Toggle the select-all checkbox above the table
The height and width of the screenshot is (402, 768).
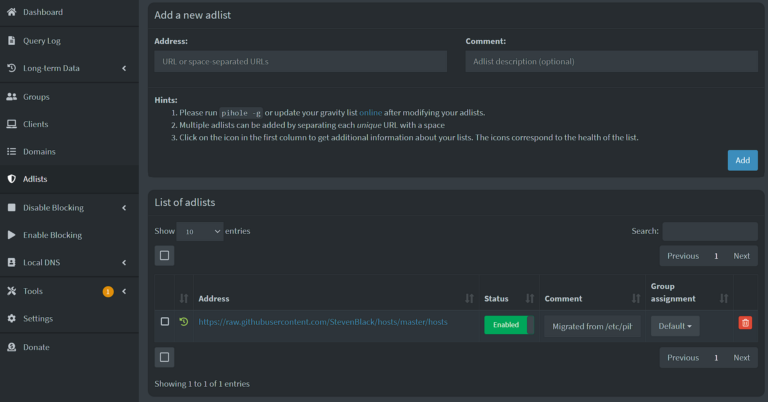click(x=165, y=255)
